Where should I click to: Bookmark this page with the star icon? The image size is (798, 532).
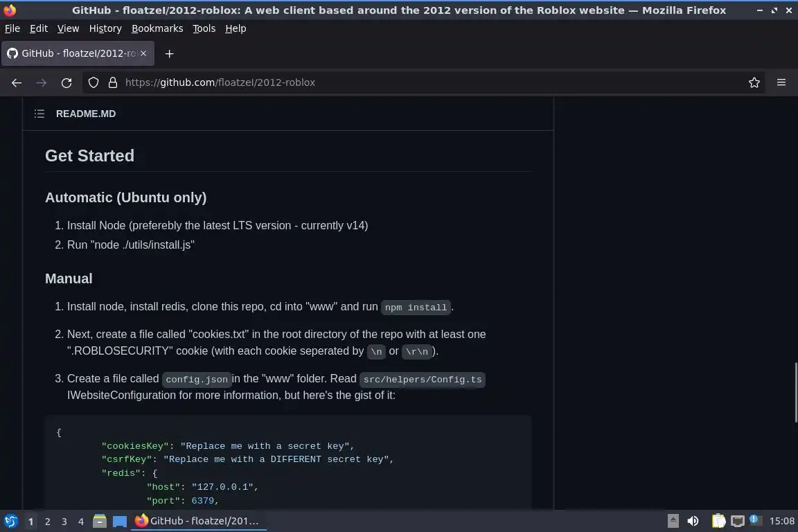[x=754, y=82]
